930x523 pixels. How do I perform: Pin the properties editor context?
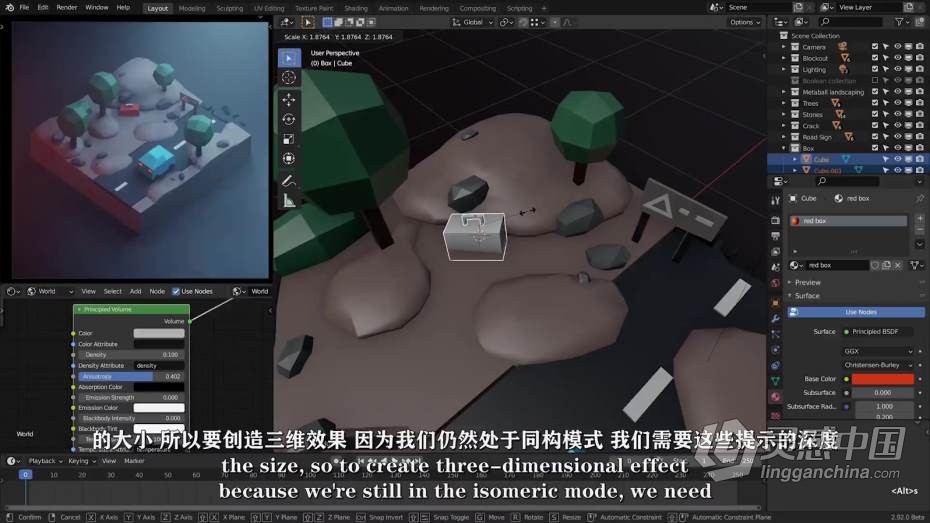pos(919,199)
